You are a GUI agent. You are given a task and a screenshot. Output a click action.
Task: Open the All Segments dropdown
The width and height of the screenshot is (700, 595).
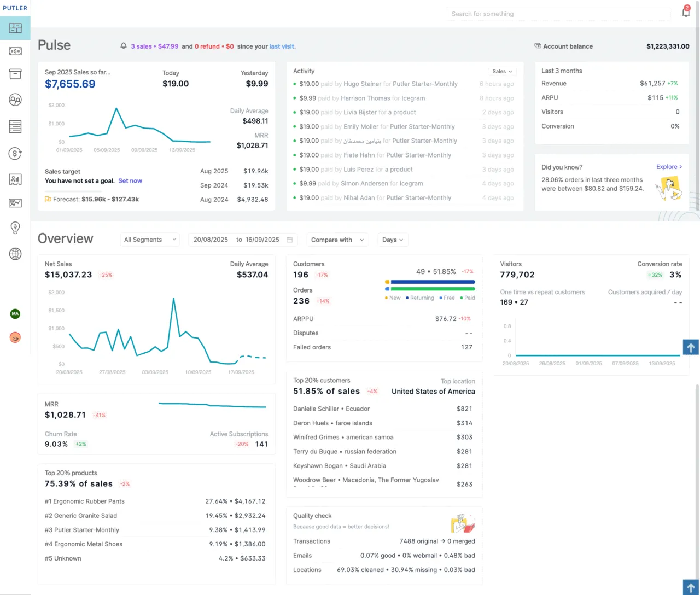150,240
